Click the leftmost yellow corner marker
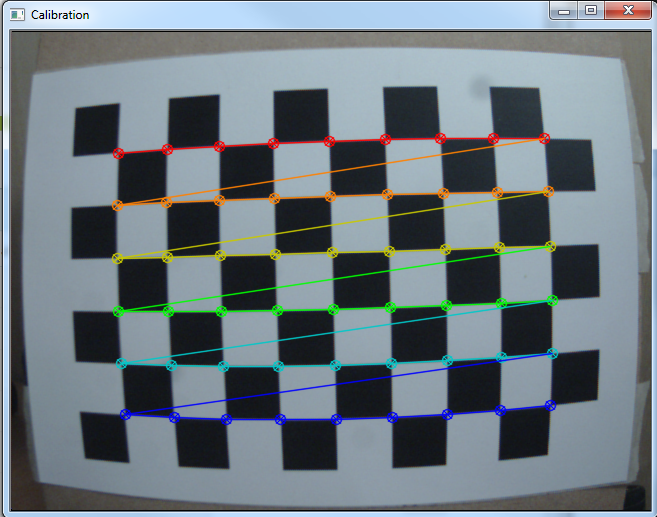This screenshot has height=517, width=657. pyautogui.click(x=118, y=258)
